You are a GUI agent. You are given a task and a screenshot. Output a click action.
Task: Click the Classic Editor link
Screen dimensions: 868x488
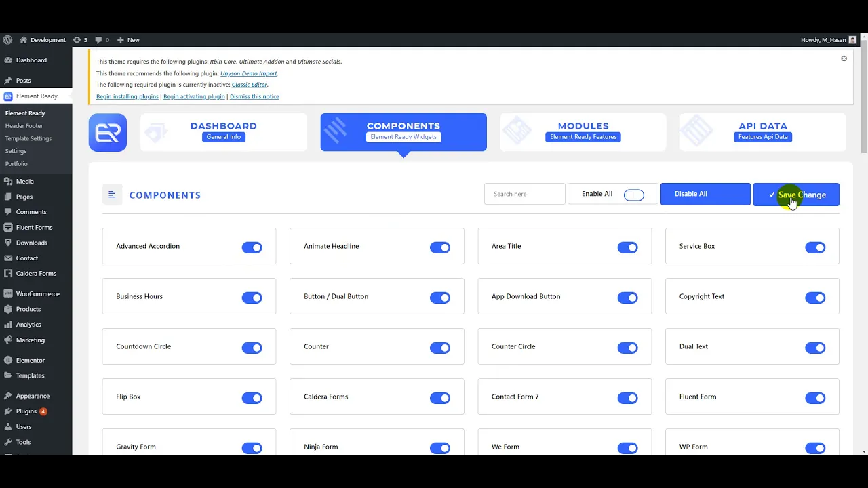tap(250, 85)
